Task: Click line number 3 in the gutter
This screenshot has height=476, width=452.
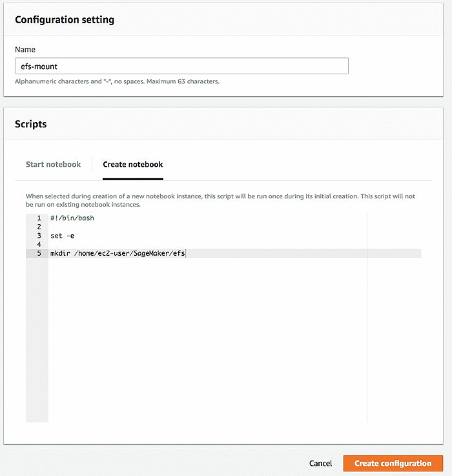Action: (39, 236)
